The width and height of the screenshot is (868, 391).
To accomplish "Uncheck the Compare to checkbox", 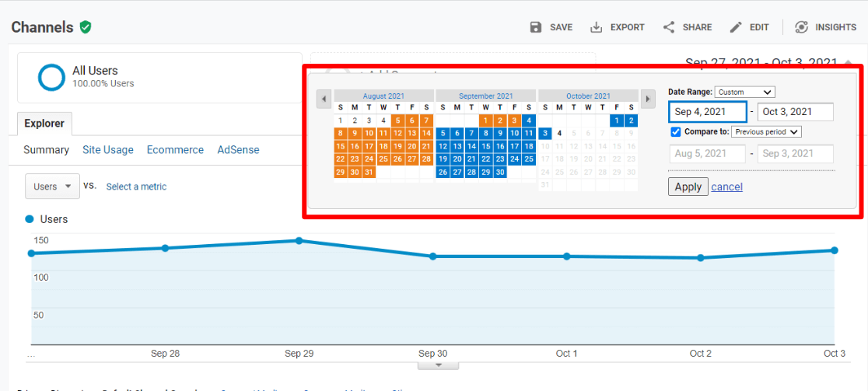I will (675, 131).
